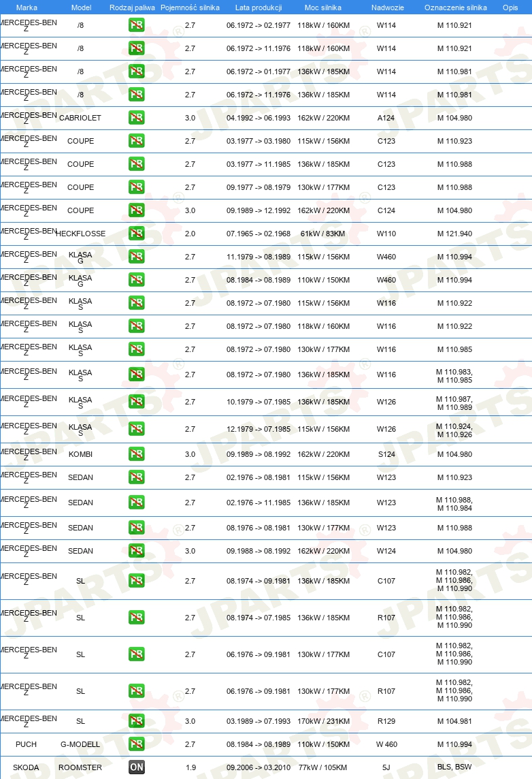Click the Rodzaj paliwa column header
This screenshot has height=779, width=532.
[132, 7]
